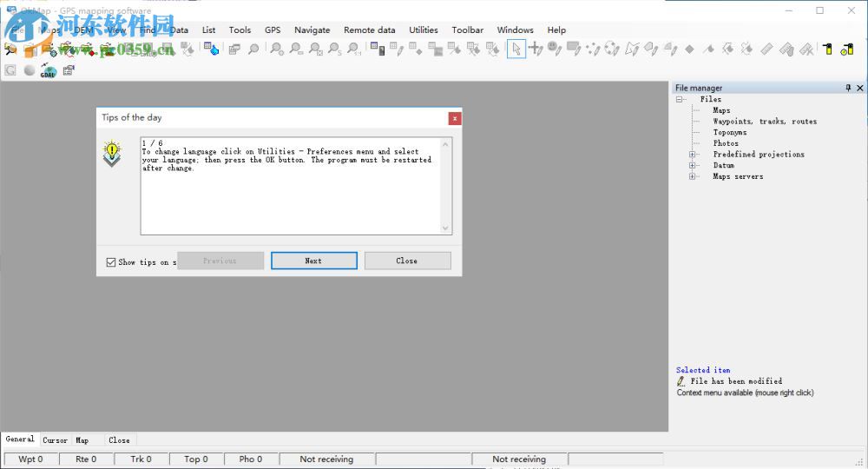Click the lightbulb tip icon

(112, 154)
